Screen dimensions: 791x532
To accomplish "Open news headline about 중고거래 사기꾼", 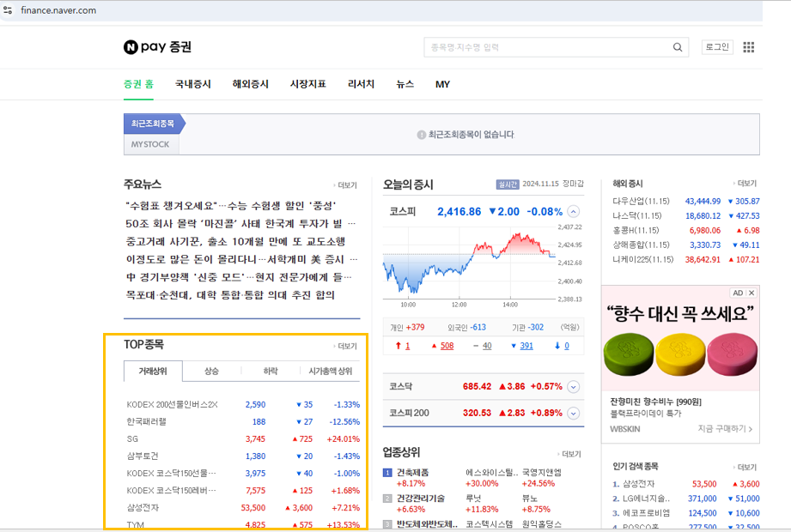I will click(235, 241).
